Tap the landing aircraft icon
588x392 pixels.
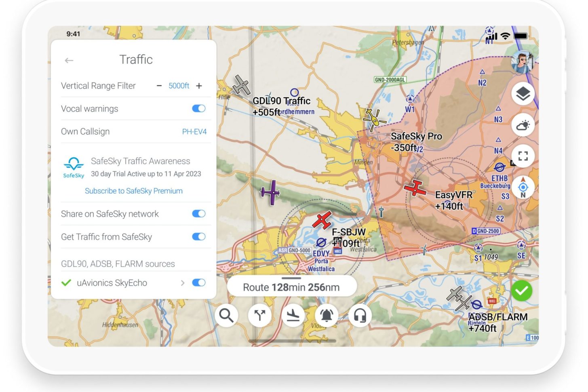coord(293,315)
